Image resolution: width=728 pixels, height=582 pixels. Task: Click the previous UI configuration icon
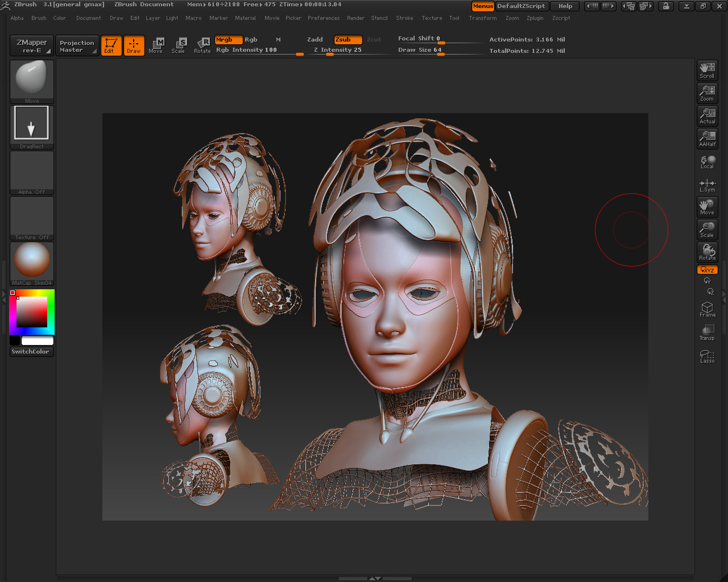[x=629, y=6]
